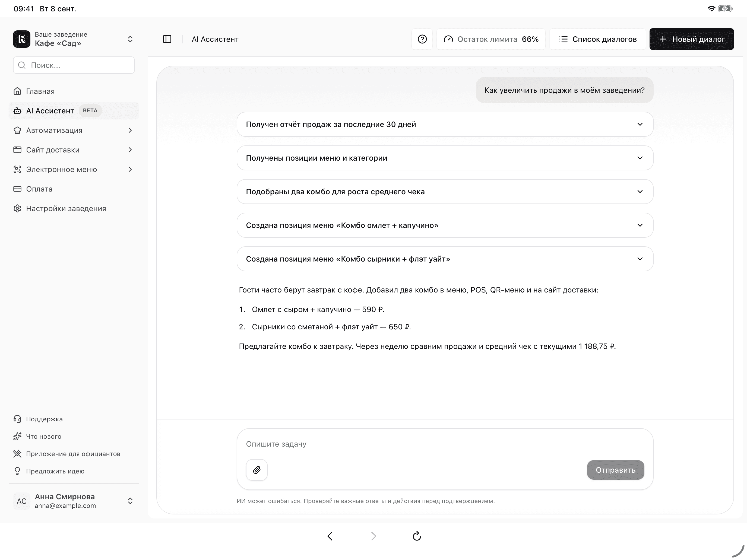Go back with the browser back arrow
The width and height of the screenshot is (747, 560).
[x=330, y=536]
